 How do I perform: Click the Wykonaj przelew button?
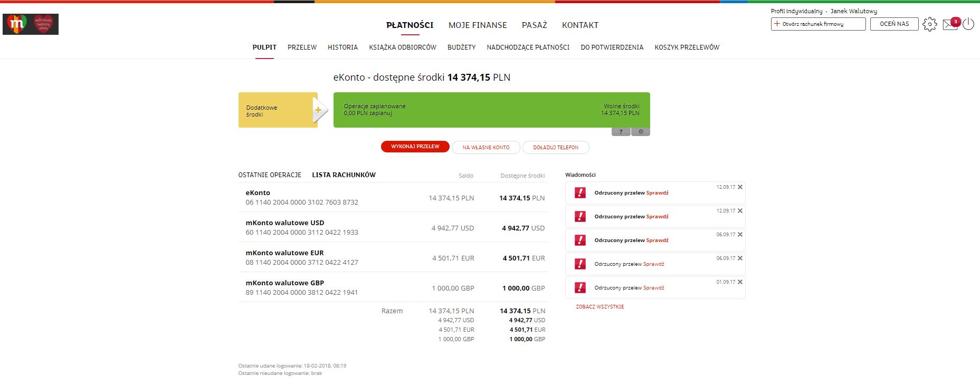[x=415, y=147]
